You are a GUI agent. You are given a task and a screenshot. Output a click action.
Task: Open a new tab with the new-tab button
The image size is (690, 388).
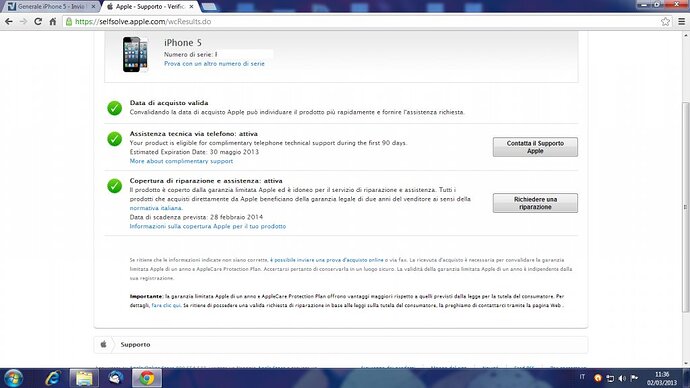tap(209, 7)
